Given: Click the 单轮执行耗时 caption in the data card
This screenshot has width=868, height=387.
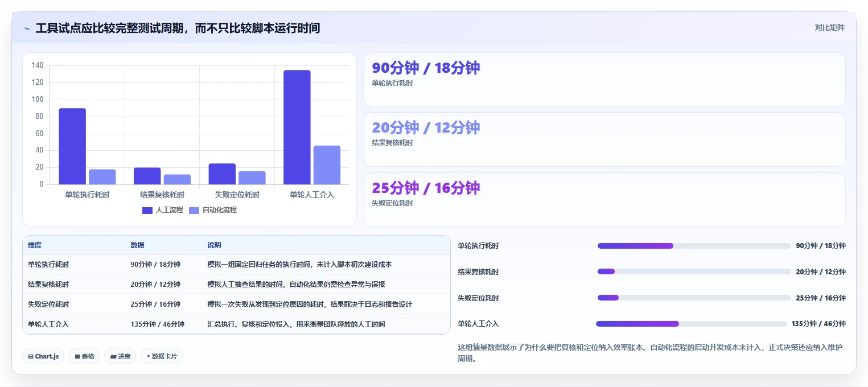Looking at the screenshot, I should [x=392, y=83].
